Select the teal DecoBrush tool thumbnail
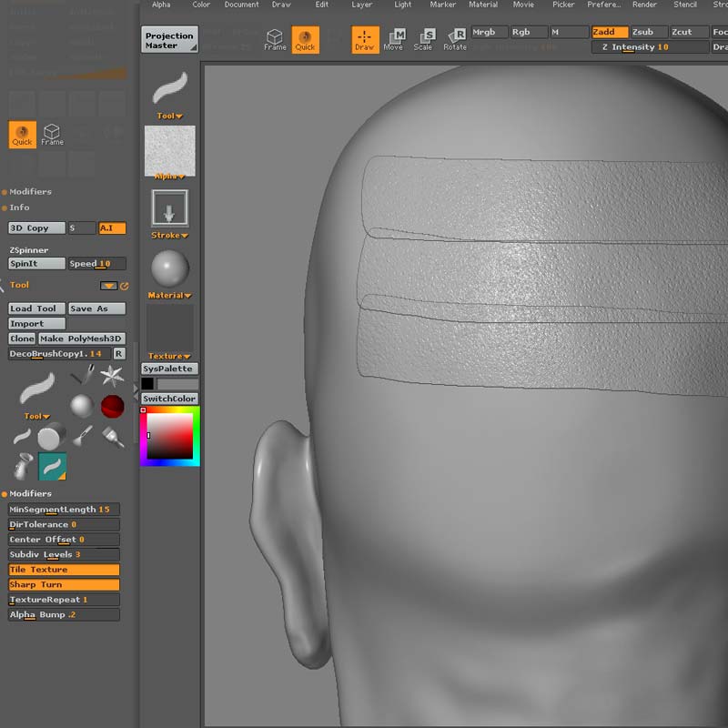 pos(52,466)
